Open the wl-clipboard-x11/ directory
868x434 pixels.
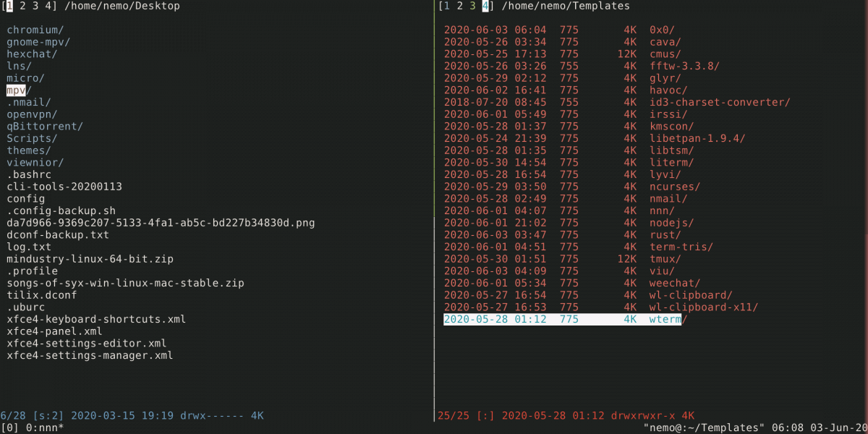pyautogui.click(x=703, y=307)
